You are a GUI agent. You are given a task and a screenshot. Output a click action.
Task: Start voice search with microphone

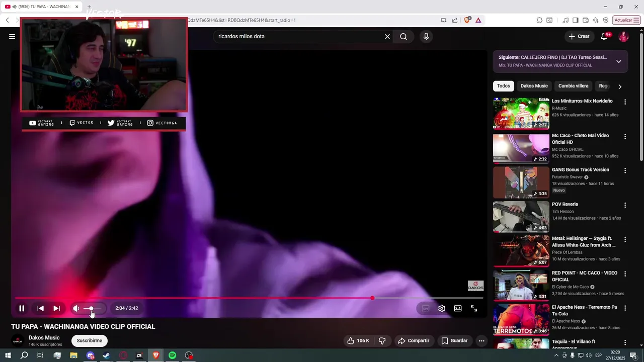[426, 36]
